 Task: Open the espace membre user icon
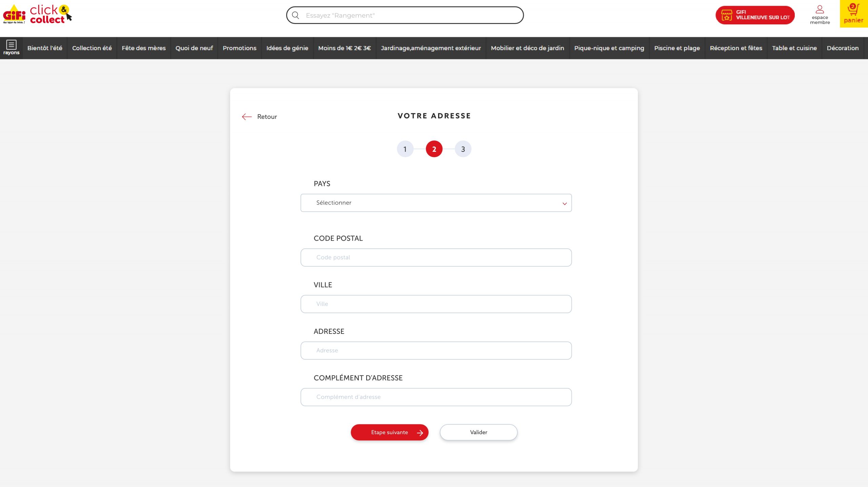tap(820, 9)
